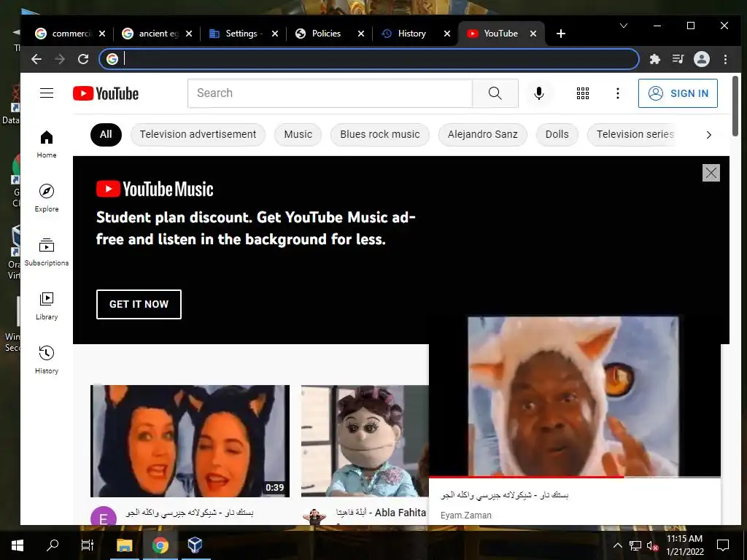Open the YouTube hamburger guide menu
This screenshot has width=747, height=560.
[47, 93]
